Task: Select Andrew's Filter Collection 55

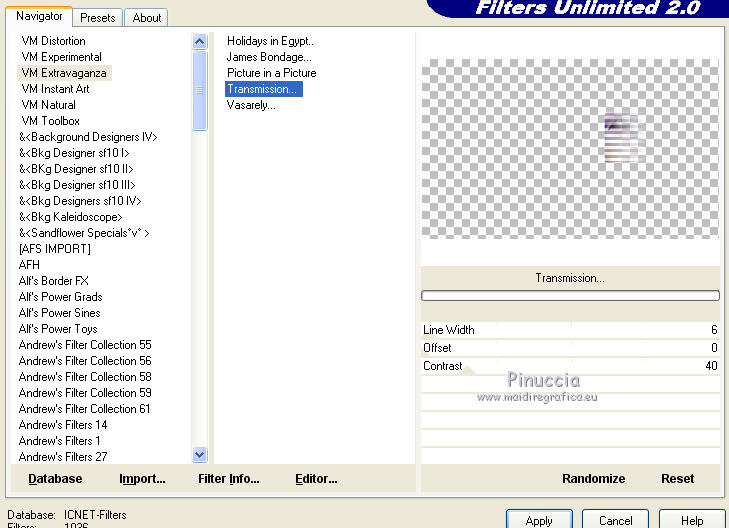Action: (x=85, y=345)
